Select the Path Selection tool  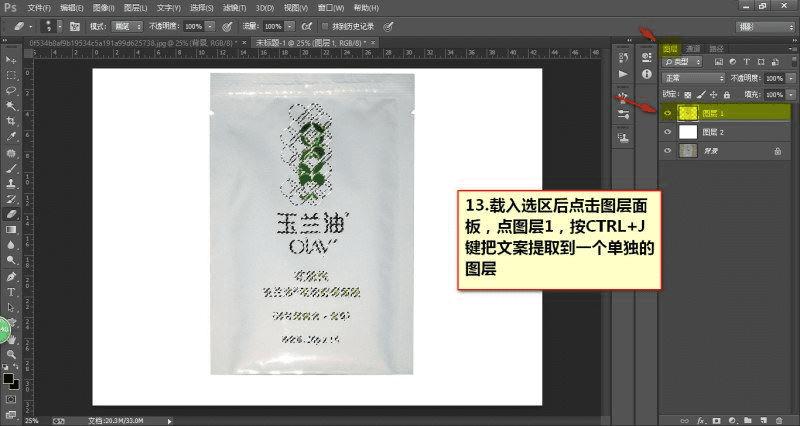tap(10, 308)
